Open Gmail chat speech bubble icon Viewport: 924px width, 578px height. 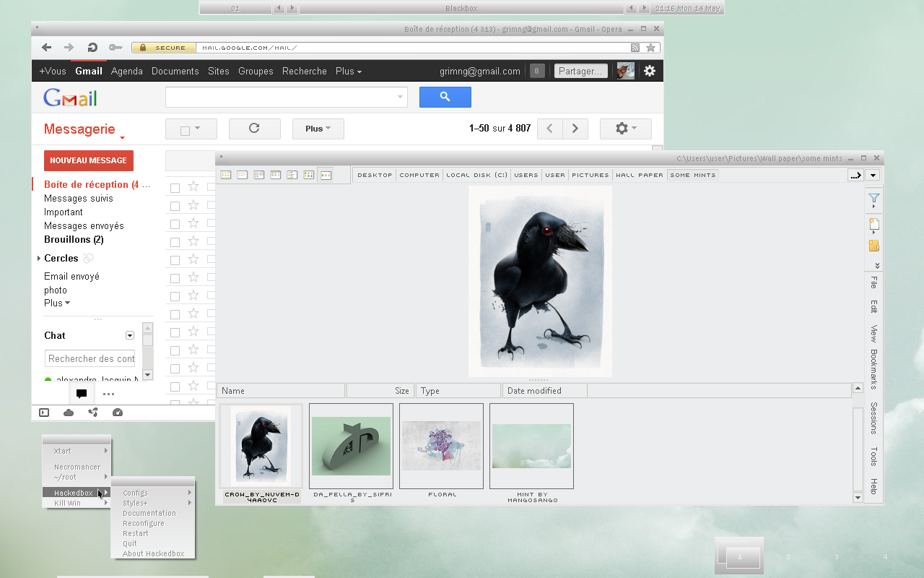tap(82, 394)
